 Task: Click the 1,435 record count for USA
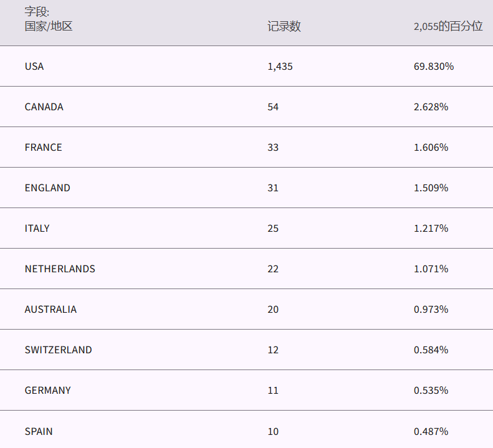(280, 66)
